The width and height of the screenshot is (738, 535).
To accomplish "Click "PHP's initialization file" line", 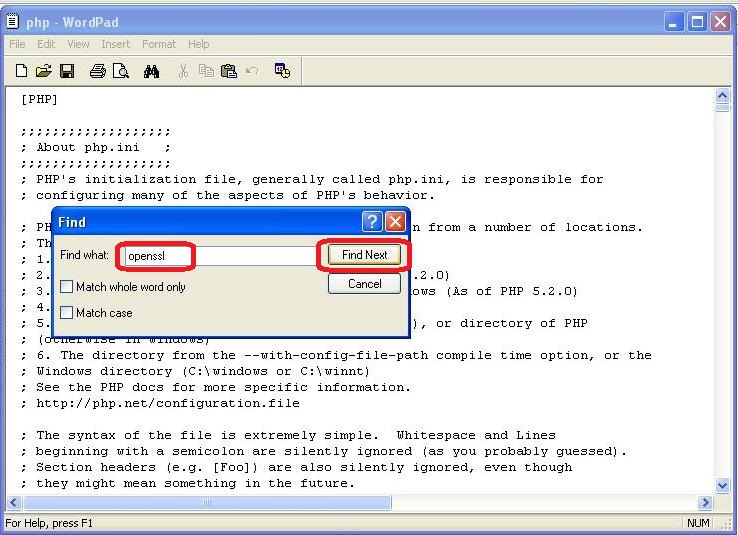I will click(312, 179).
